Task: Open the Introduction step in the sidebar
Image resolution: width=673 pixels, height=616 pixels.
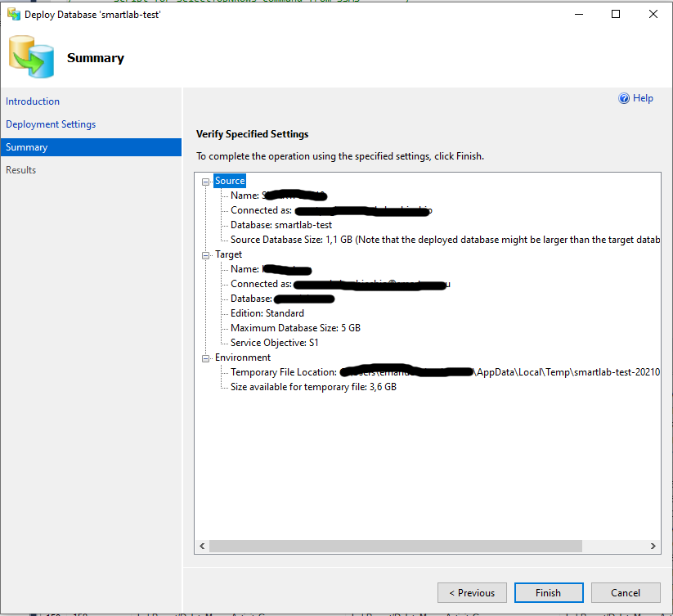Action: coord(33,101)
